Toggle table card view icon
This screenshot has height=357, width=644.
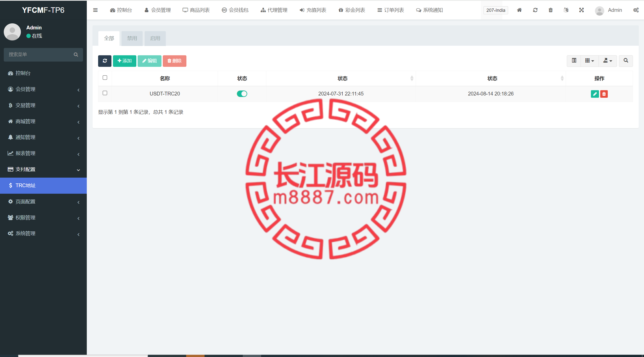tap(574, 61)
